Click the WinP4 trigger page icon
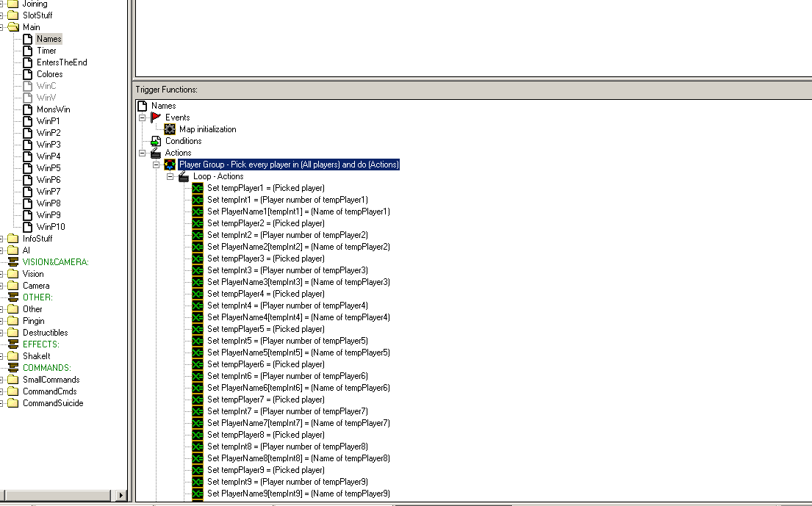 [x=28, y=156]
